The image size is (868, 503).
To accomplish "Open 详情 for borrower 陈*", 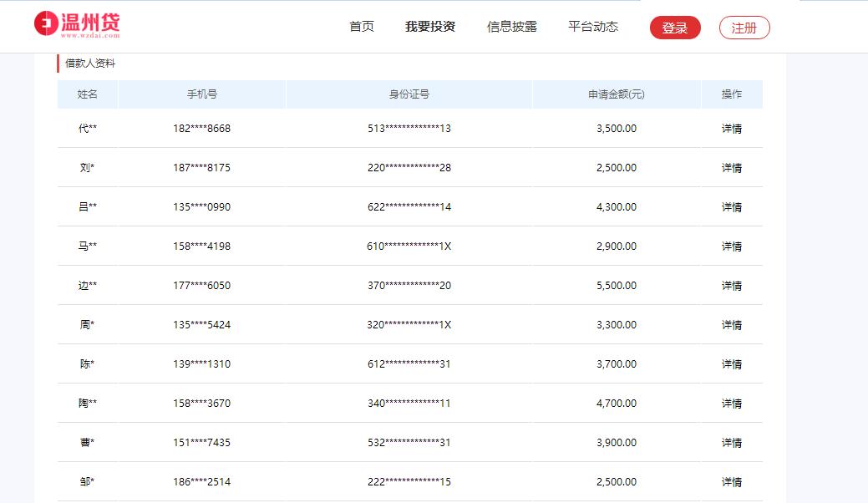I will click(x=731, y=363).
